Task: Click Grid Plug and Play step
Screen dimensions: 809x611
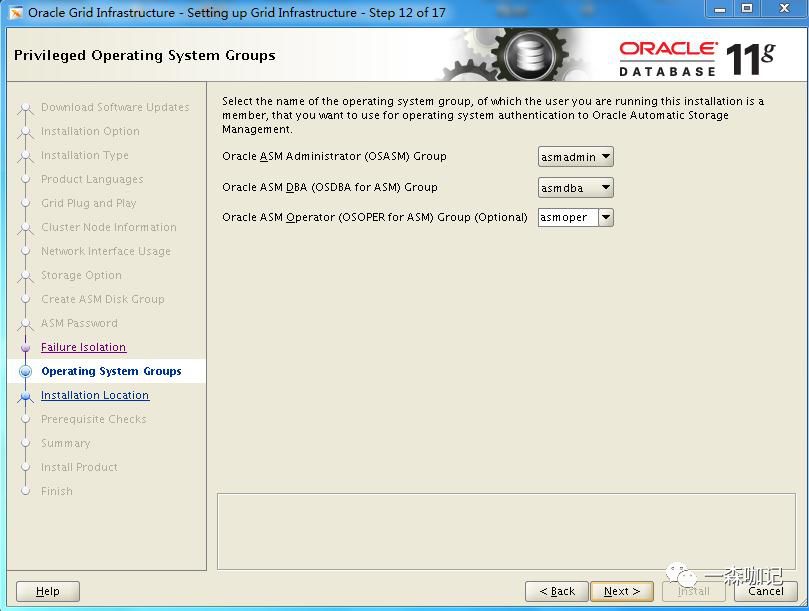Action: pos(88,203)
